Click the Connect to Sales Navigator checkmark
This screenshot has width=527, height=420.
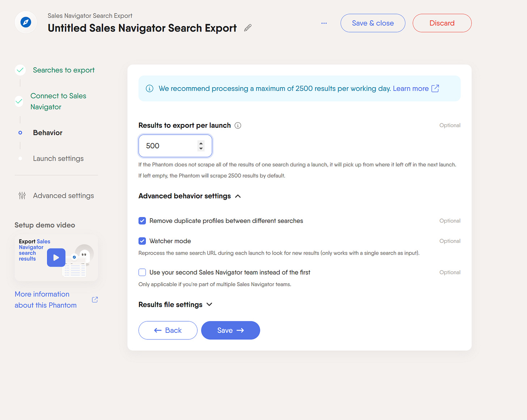[x=19, y=101]
